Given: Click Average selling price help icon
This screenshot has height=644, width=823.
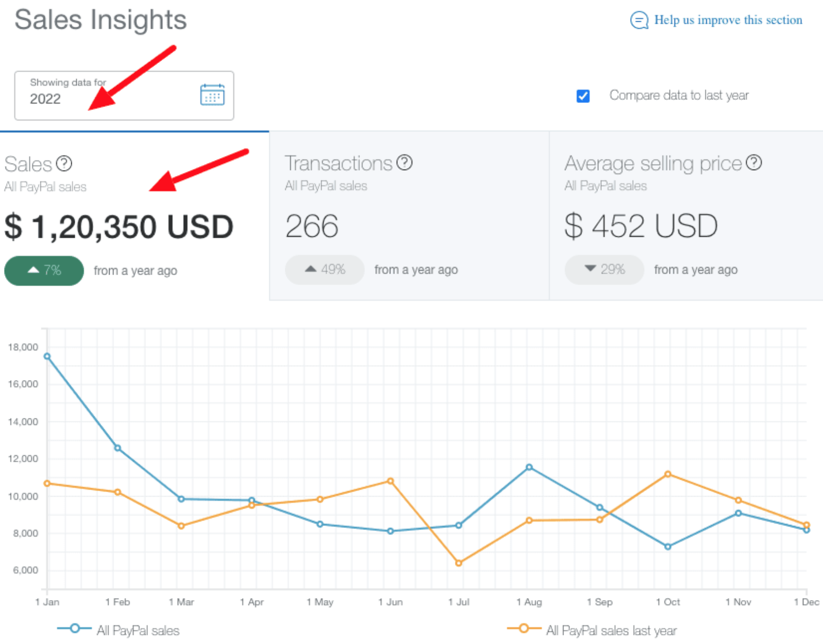Looking at the screenshot, I should point(754,163).
